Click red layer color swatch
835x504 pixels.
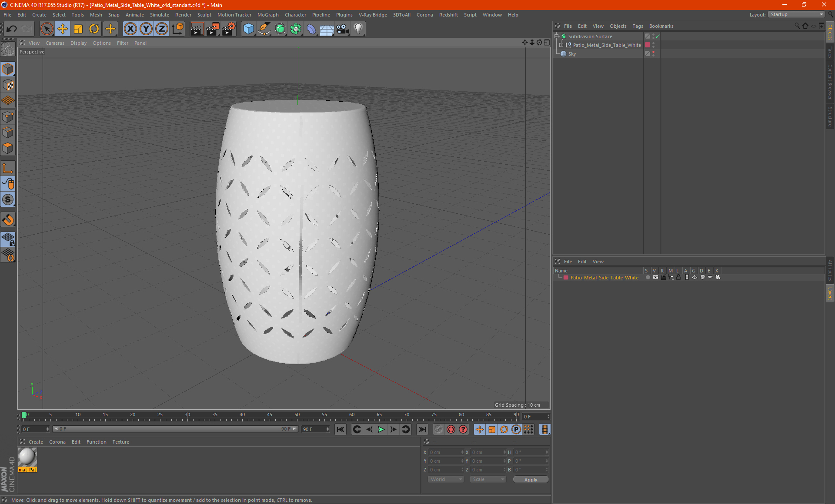[x=565, y=278]
